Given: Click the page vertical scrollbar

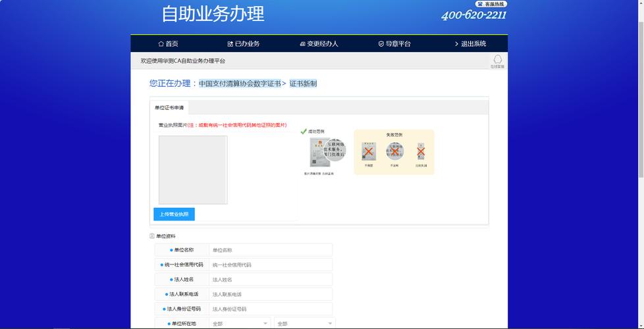Looking at the screenshot, I should tap(641, 99).
